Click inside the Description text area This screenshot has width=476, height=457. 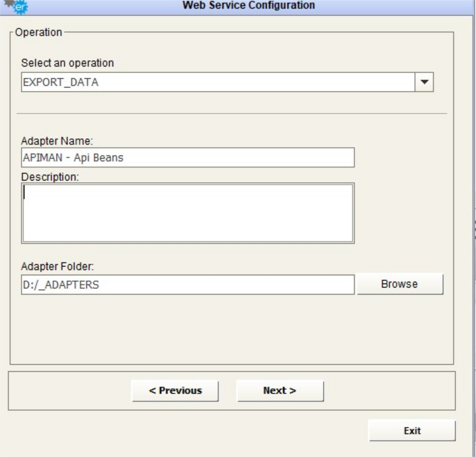188,213
